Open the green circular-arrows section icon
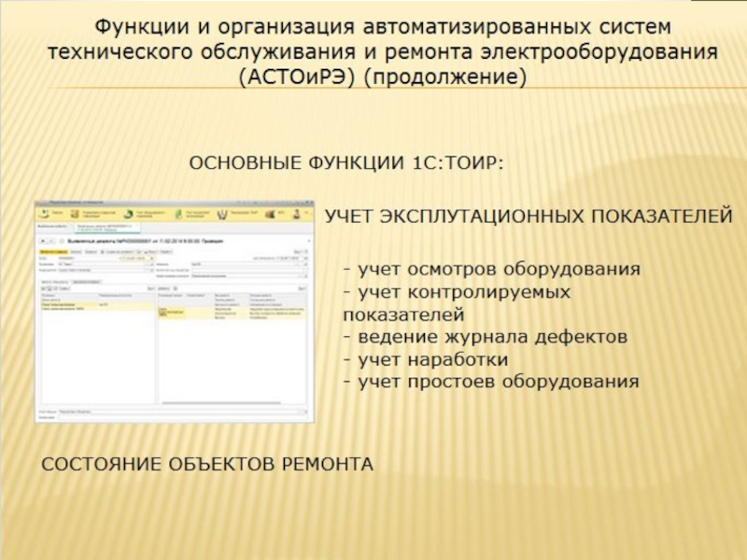Image resolution: width=747 pixels, height=560 pixels. [x=129, y=215]
